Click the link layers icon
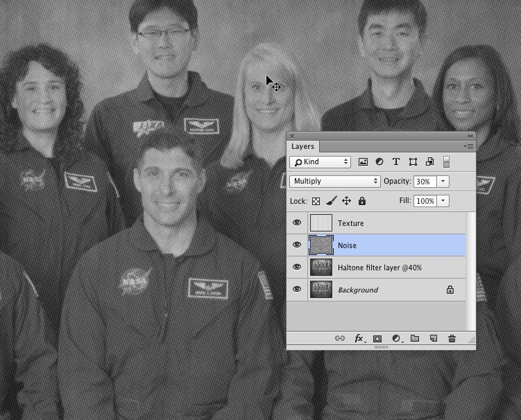Image resolution: width=521 pixels, height=420 pixels. pos(339,338)
